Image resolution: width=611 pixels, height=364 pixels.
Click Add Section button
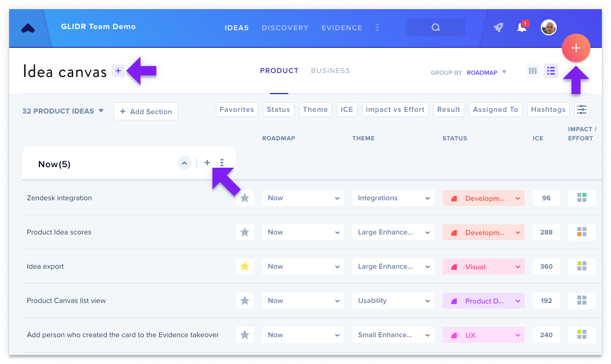[x=146, y=111]
